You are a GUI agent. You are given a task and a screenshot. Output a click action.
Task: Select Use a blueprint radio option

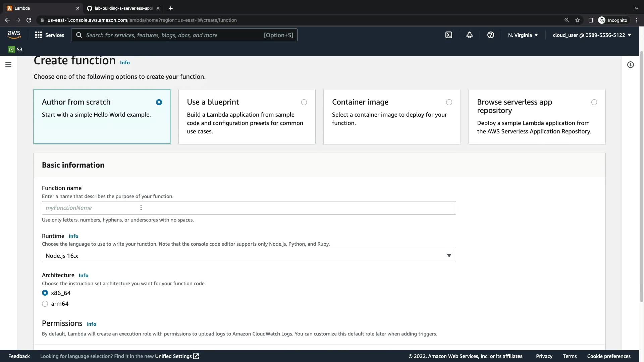pos(304,102)
